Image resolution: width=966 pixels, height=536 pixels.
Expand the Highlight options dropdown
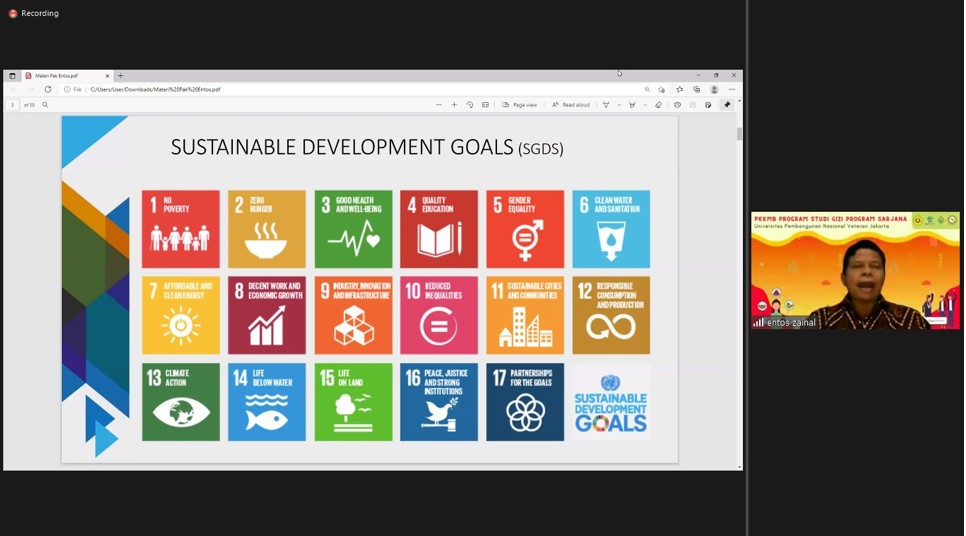[x=645, y=105]
